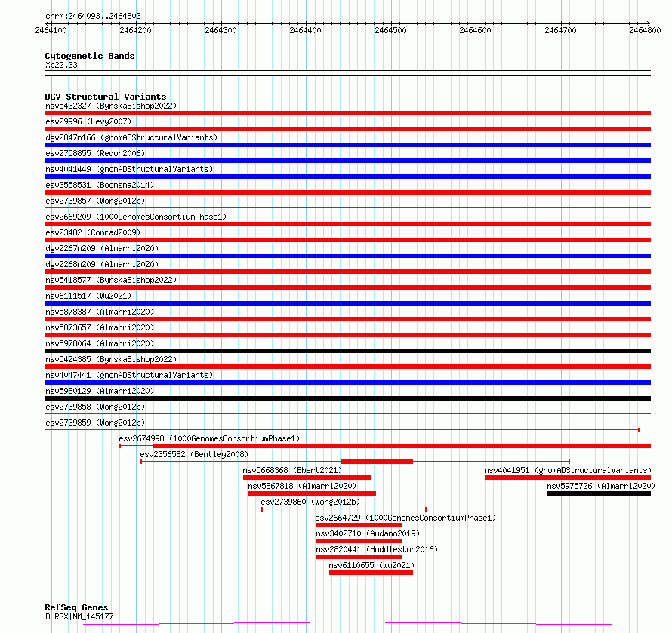Click nsv5878387 (Almarri2020) label
The height and width of the screenshot is (633, 672).
tap(100, 312)
